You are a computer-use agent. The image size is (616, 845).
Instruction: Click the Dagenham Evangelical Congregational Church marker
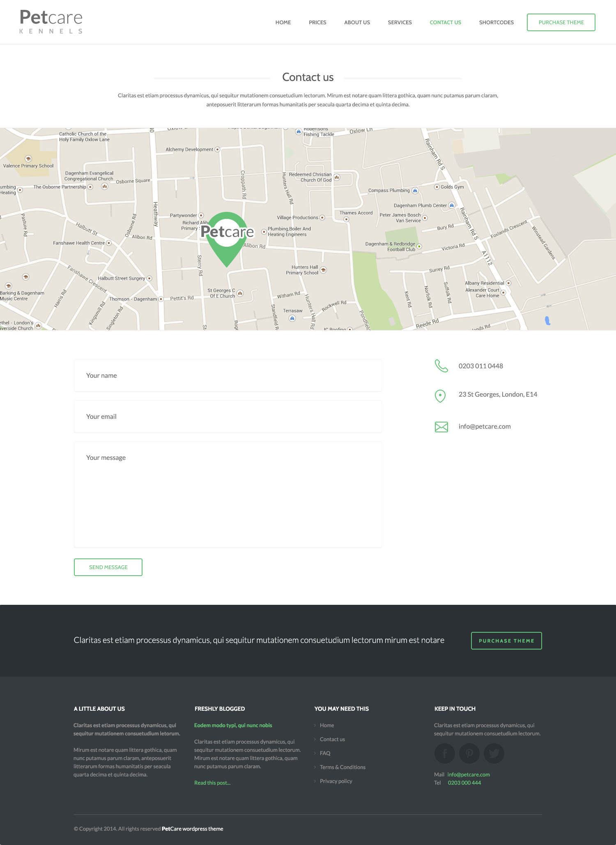[x=105, y=186]
